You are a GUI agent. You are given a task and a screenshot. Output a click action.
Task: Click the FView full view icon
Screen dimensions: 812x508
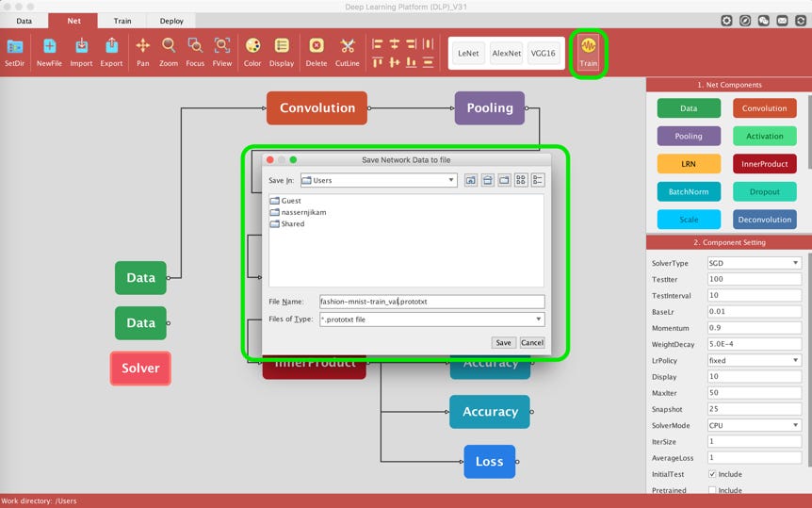click(x=222, y=45)
